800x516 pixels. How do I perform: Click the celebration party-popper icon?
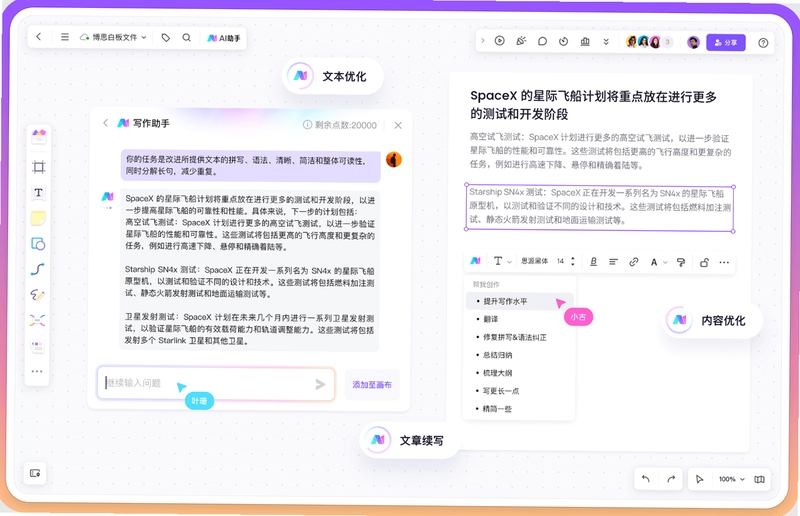[x=521, y=41]
